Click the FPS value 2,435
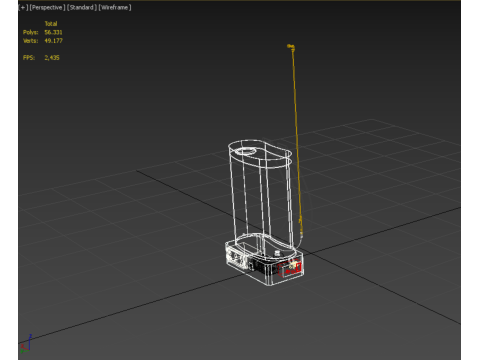 (52, 58)
